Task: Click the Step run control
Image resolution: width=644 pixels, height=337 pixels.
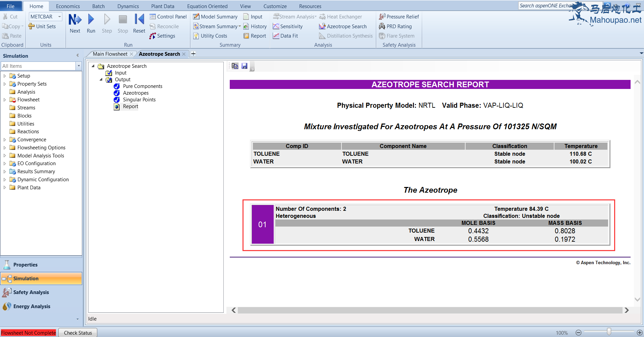Action: (x=107, y=23)
